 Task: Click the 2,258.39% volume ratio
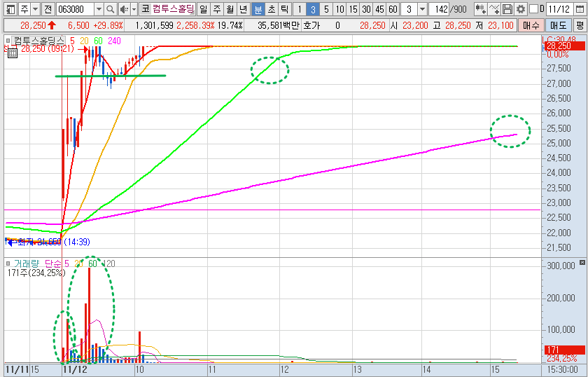click(x=195, y=25)
